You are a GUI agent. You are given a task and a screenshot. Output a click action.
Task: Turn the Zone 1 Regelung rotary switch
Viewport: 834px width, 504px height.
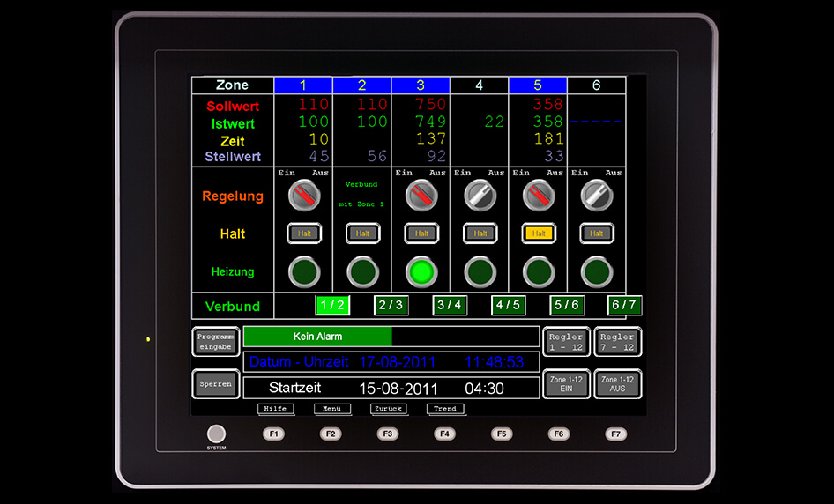point(304,196)
